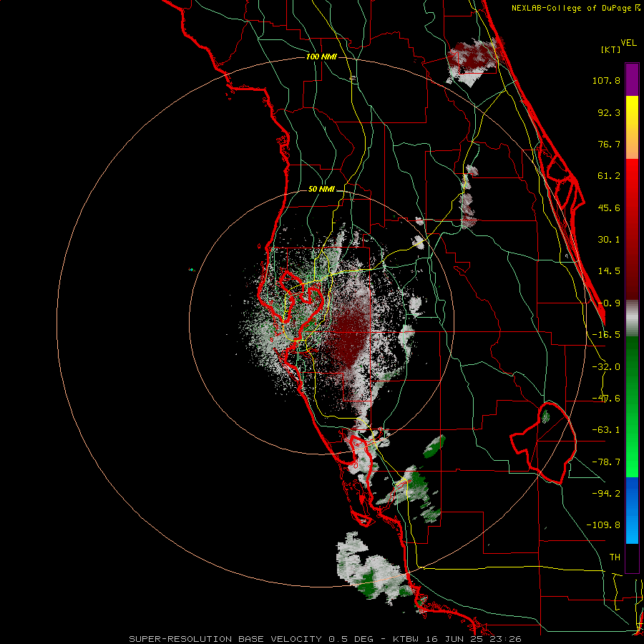This screenshot has height=644, width=644.
Task: Click the NEXLAB-College of DuPage label
Action: click(x=576, y=8)
